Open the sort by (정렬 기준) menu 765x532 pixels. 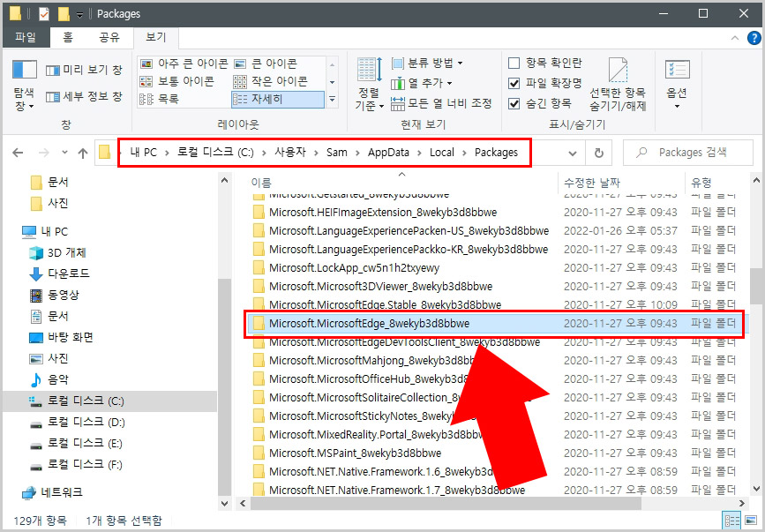[370, 84]
